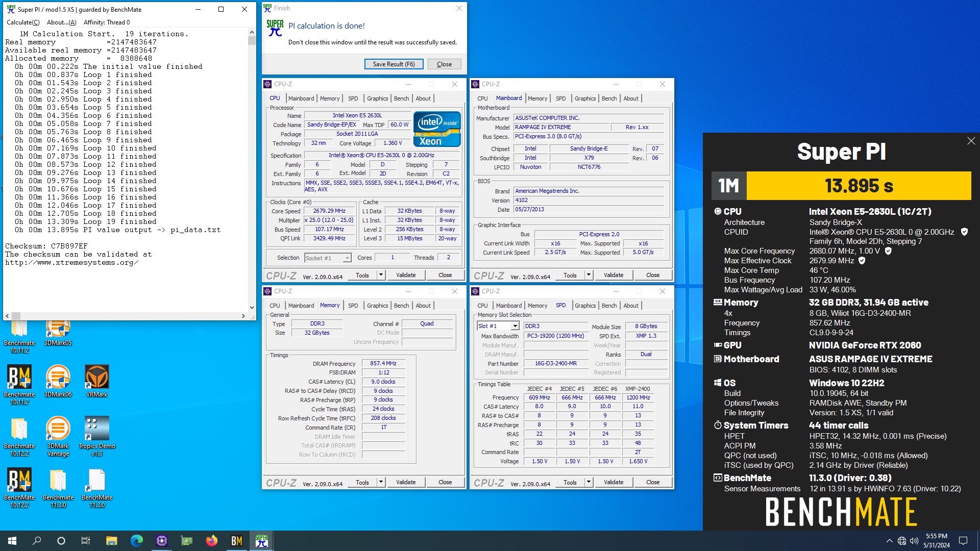This screenshot has height=551, width=980.
Task: Open the About menu in Super PI
Action: (61, 22)
